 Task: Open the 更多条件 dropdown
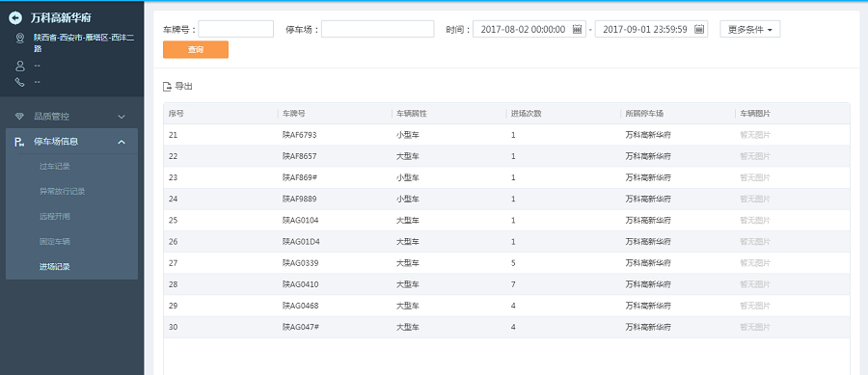[750, 29]
